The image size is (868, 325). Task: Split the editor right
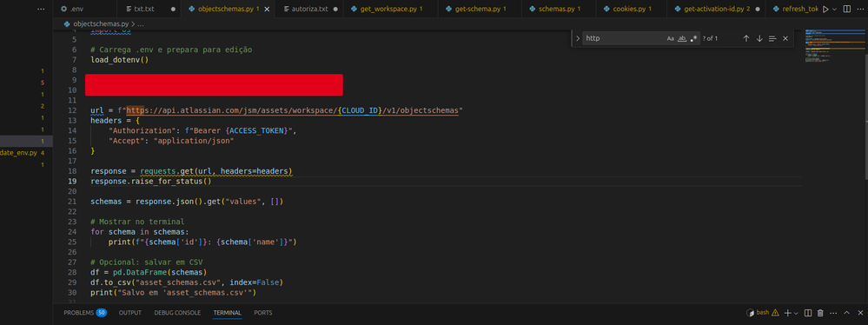tap(847, 10)
